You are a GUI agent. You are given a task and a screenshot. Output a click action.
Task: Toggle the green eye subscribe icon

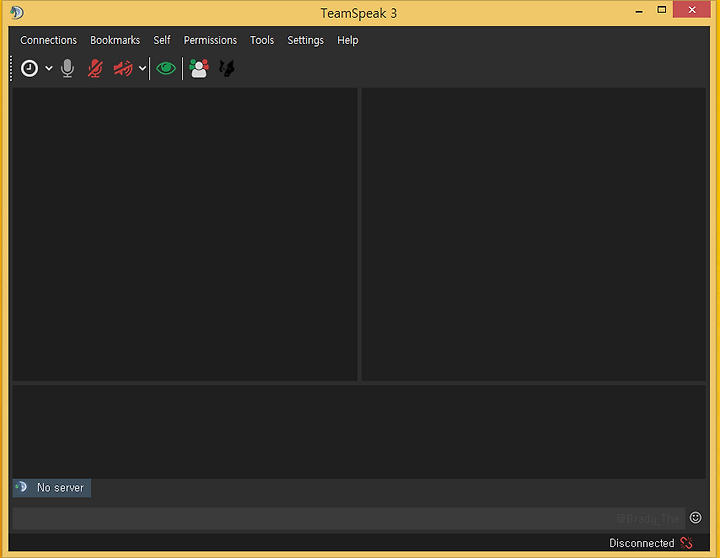166,68
